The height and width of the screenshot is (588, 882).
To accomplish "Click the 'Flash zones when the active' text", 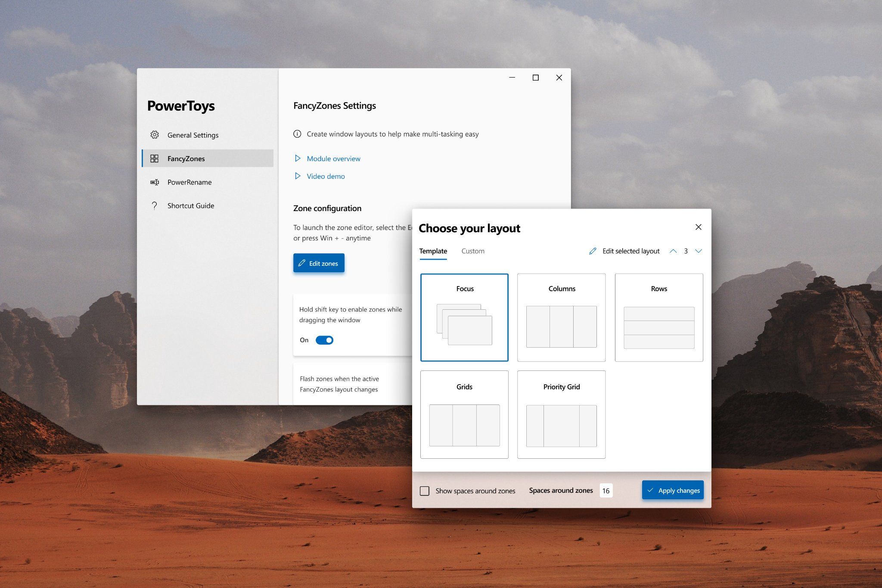I will tap(339, 379).
